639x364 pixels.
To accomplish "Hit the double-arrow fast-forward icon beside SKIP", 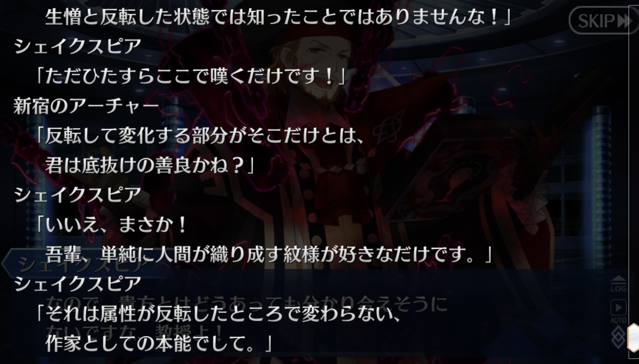I will 624,21.
